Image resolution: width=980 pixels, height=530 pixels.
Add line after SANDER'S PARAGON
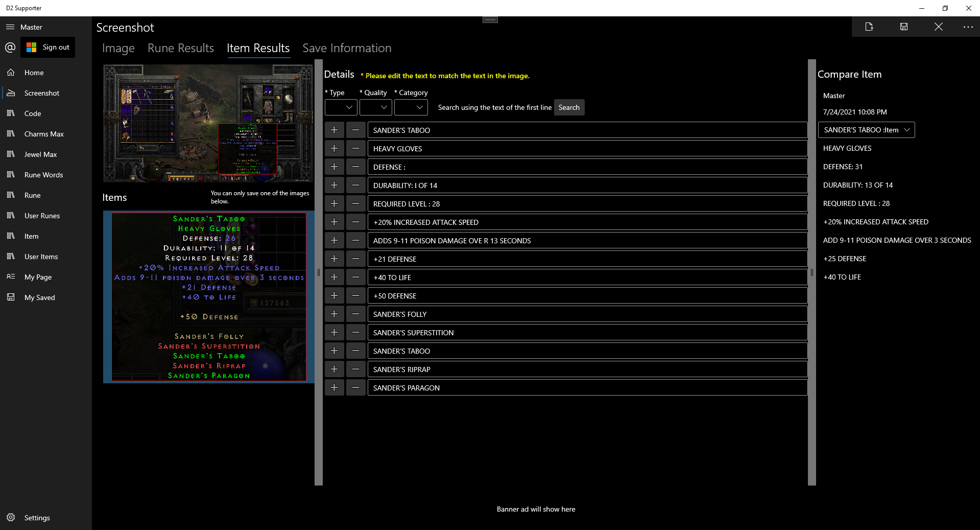pyautogui.click(x=334, y=388)
